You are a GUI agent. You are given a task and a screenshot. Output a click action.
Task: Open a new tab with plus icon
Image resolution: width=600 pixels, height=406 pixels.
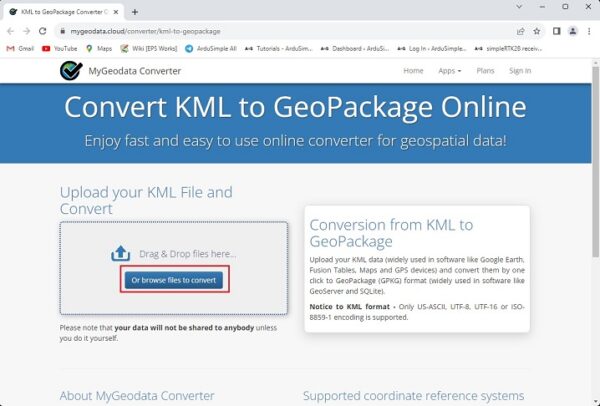(135, 12)
